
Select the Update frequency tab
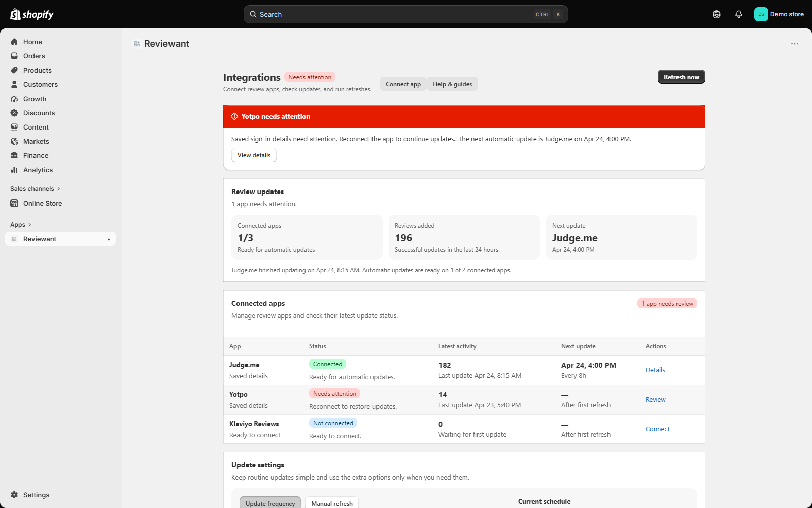point(270,503)
